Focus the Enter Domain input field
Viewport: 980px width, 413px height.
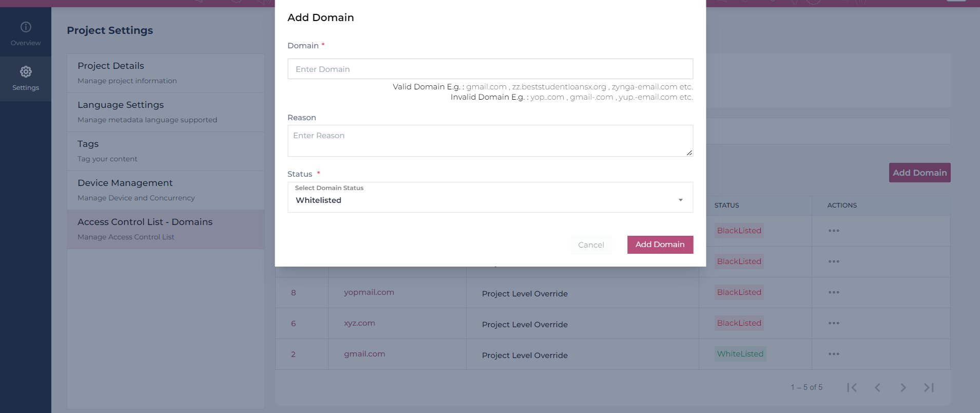coord(490,69)
